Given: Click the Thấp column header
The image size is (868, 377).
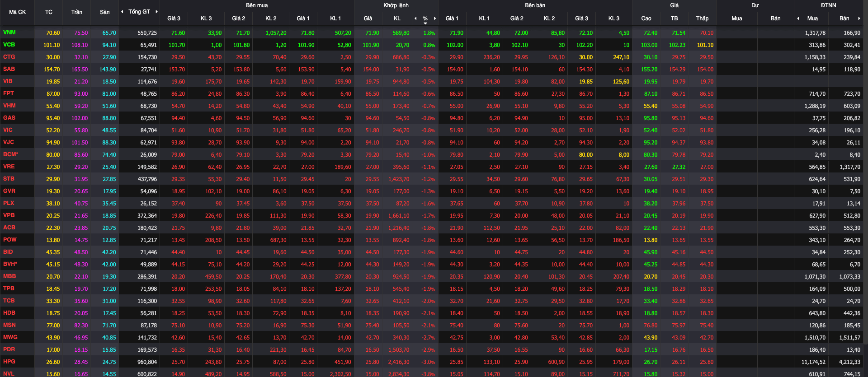Looking at the screenshot, I should pyautogui.click(x=702, y=19).
